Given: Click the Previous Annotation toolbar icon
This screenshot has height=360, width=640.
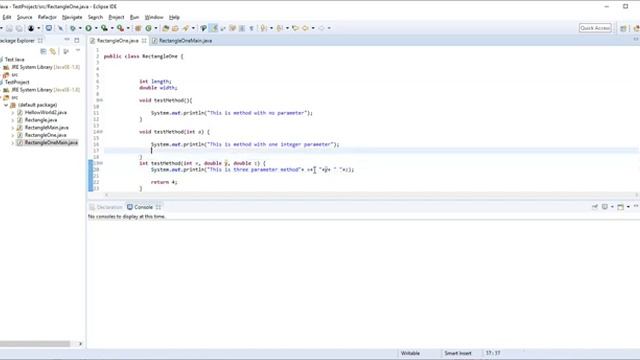Looking at the screenshot, I should point(280,28).
